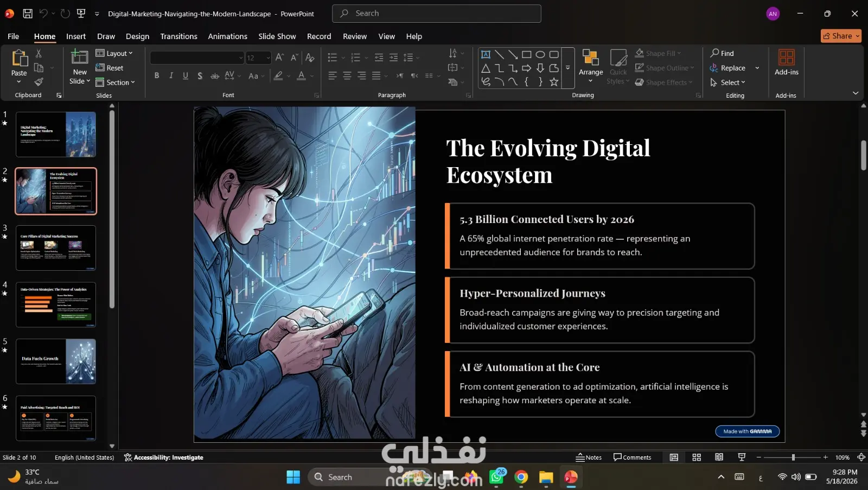Viewport: 868px width, 490px height.
Task: Align text to the left
Action: coord(333,76)
